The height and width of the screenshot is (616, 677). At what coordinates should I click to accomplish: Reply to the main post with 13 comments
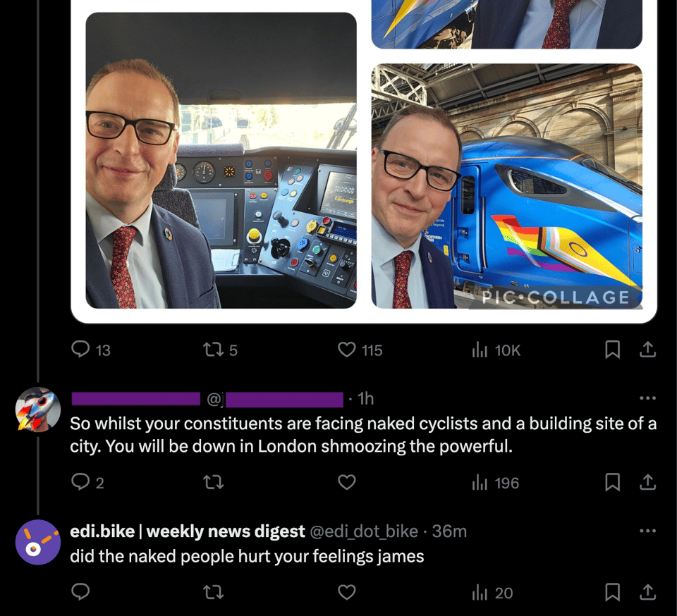pyautogui.click(x=82, y=350)
